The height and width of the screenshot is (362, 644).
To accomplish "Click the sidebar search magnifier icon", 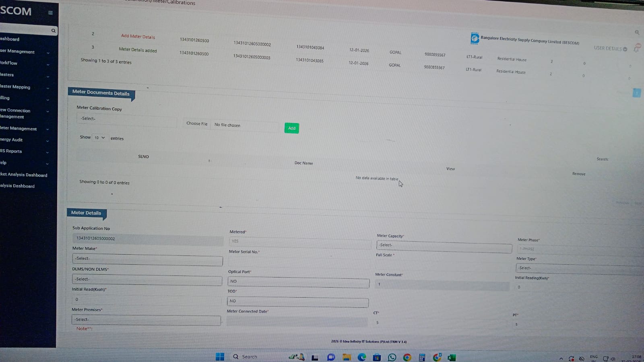I will tap(53, 31).
